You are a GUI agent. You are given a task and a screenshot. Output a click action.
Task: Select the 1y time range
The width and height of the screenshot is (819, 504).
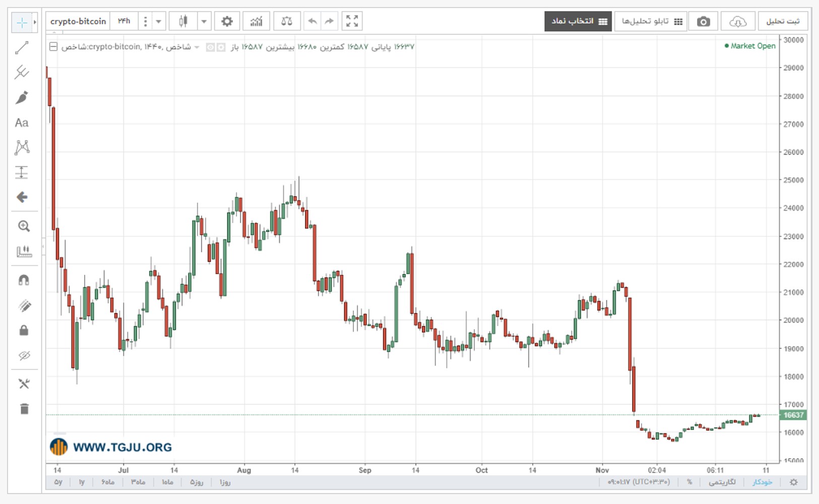pyautogui.click(x=81, y=482)
